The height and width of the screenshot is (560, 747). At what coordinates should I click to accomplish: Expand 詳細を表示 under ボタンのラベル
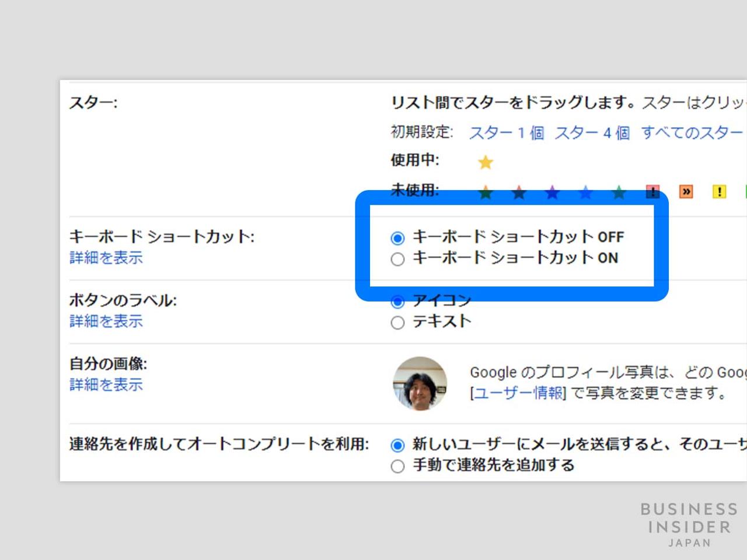(106, 321)
